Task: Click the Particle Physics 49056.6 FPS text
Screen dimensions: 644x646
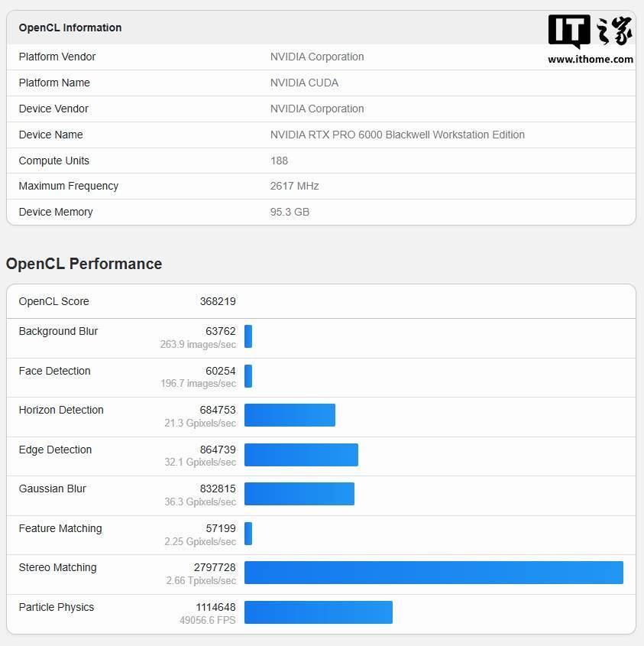Action: (208, 620)
